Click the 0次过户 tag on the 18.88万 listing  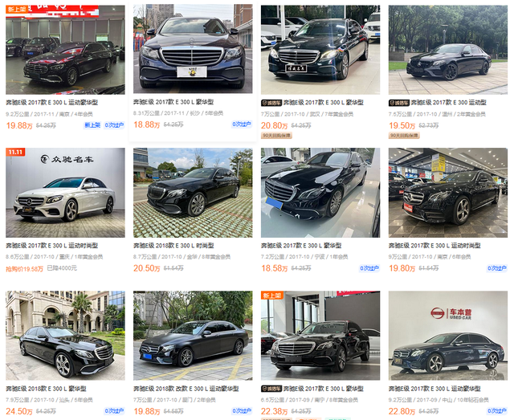[242, 124]
